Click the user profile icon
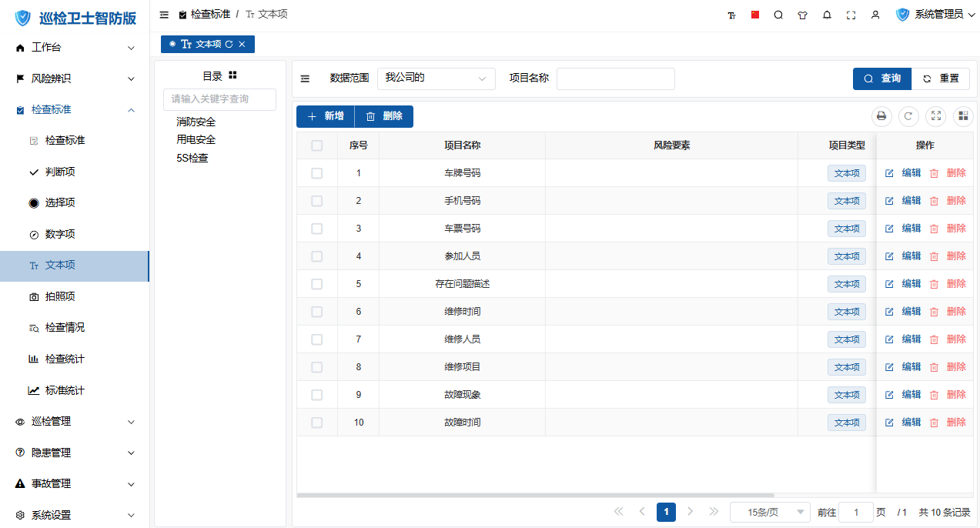 (x=875, y=15)
